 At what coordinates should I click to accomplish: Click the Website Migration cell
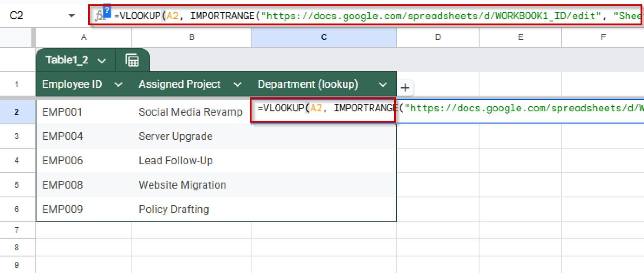click(x=192, y=185)
